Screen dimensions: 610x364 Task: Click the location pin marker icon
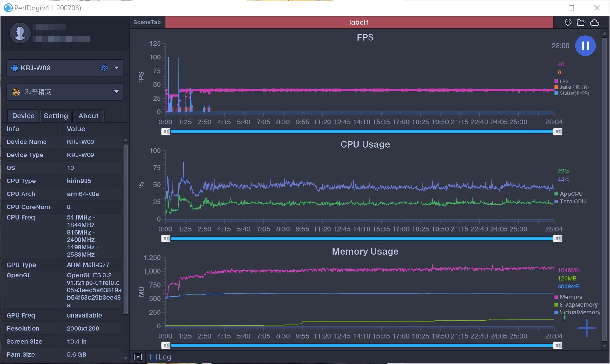[x=568, y=23]
